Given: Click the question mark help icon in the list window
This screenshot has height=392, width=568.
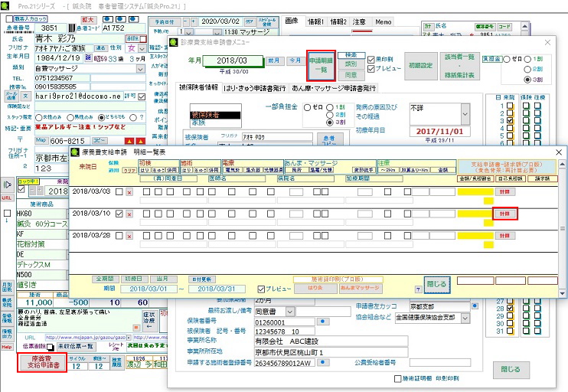Looking at the screenshot, I should click(418, 289).
